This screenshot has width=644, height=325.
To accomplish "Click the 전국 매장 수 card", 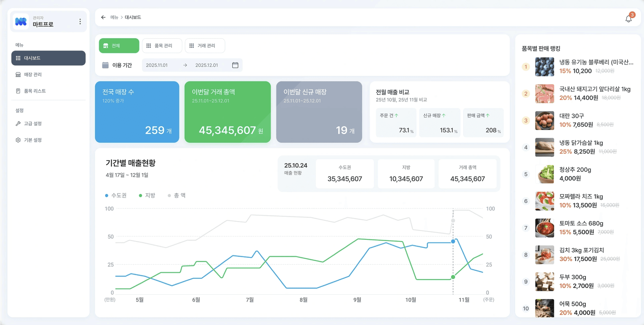I will point(137,112).
